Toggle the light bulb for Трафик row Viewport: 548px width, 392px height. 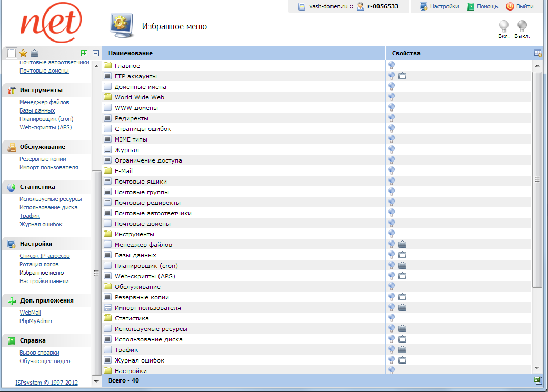point(392,350)
